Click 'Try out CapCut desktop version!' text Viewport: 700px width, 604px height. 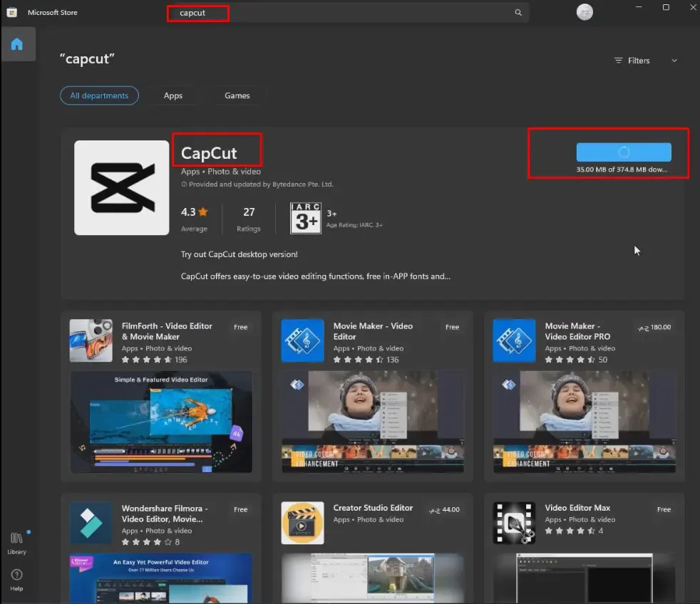pyautogui.click(x=240, y=254)
